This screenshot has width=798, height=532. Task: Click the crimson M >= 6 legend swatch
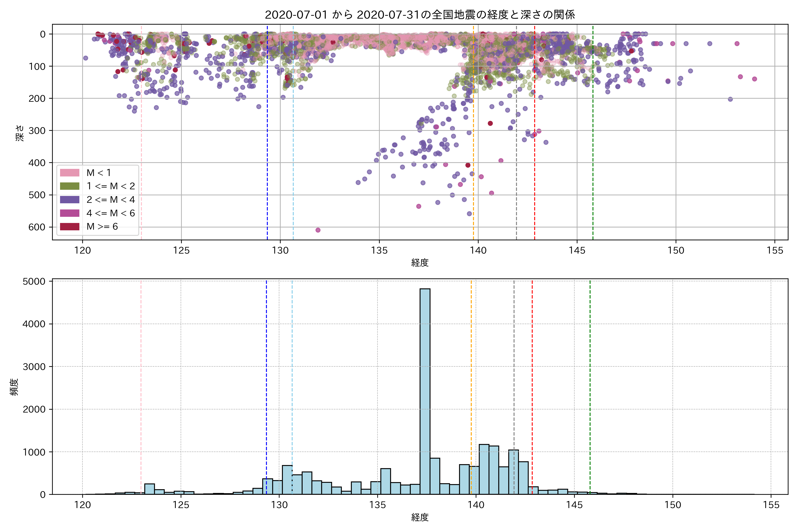tap(70, 227)
